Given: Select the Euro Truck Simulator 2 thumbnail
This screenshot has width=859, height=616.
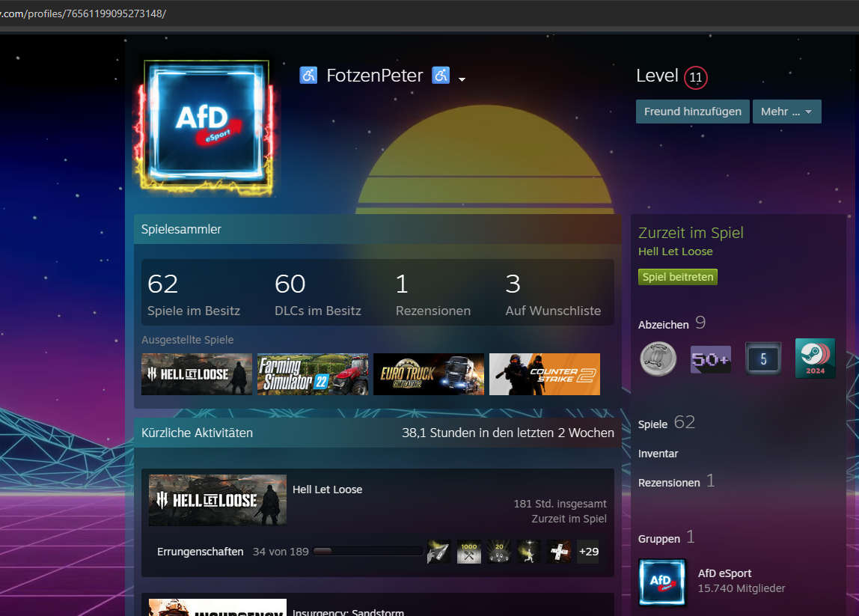Looking at the screenshot, I should click(429, 374).
